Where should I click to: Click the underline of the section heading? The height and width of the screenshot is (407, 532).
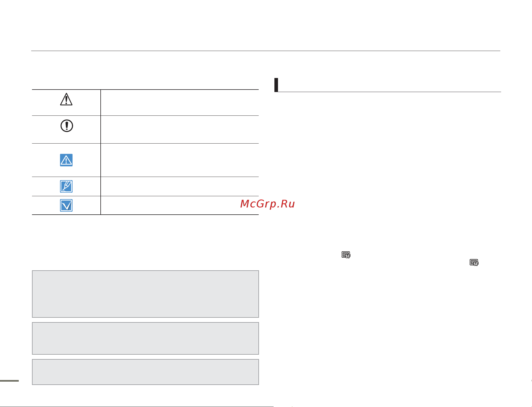[389, 92]
